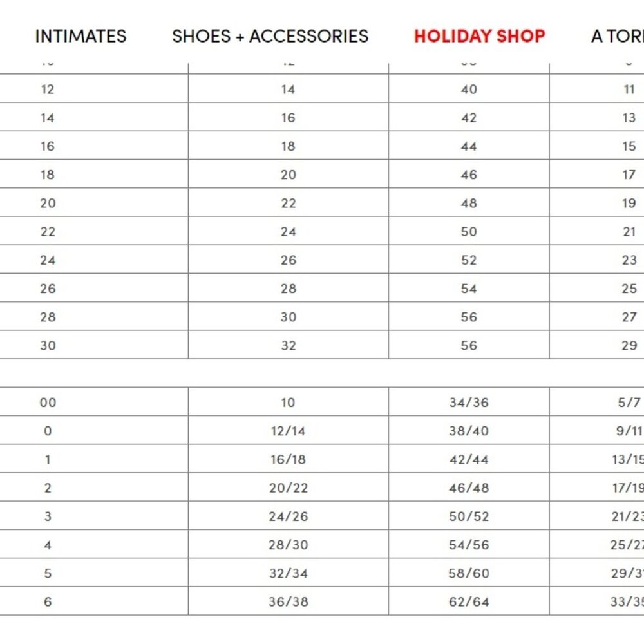Click the 28/30 size cell
Screen dimensions: 644x644
(289, 544)
